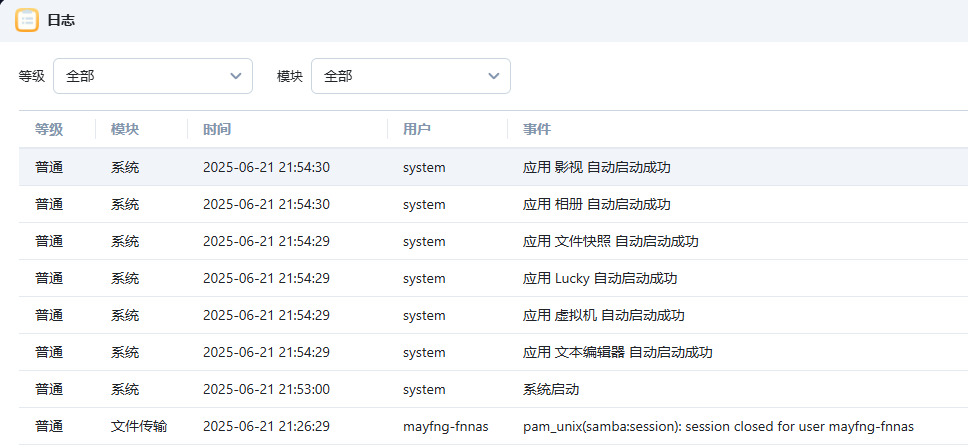This screenshot has width=968, height=447.
Task: Select the 应用 虚拟机 自动启动成功 event
Action: pyautogui.click(x=603, y=315)
